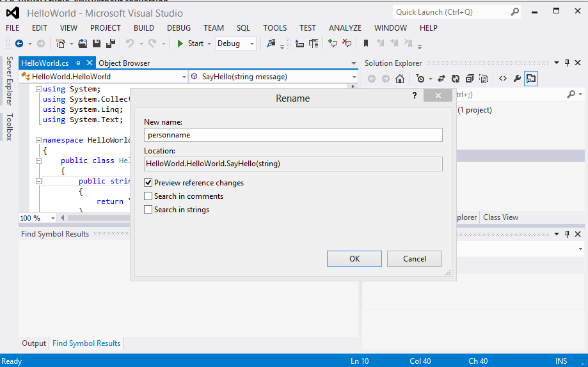This screenshot has height=367, width=588.
Task: Open the Solution Explorer window options arrow
Action: 557,63
